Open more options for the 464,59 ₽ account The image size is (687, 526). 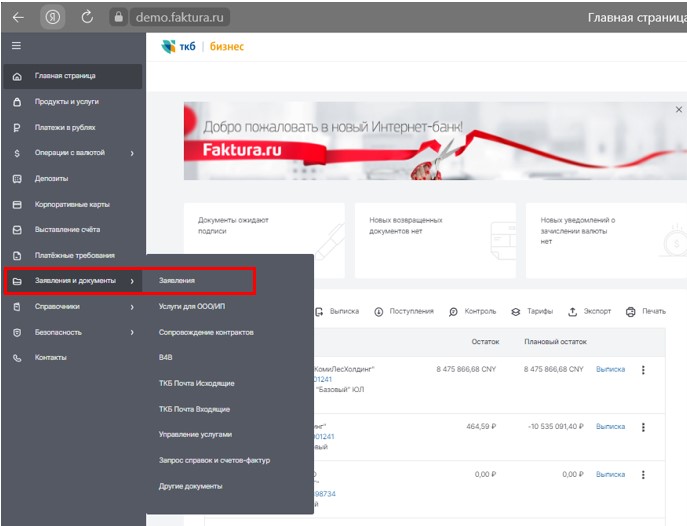tap(643, 427)
